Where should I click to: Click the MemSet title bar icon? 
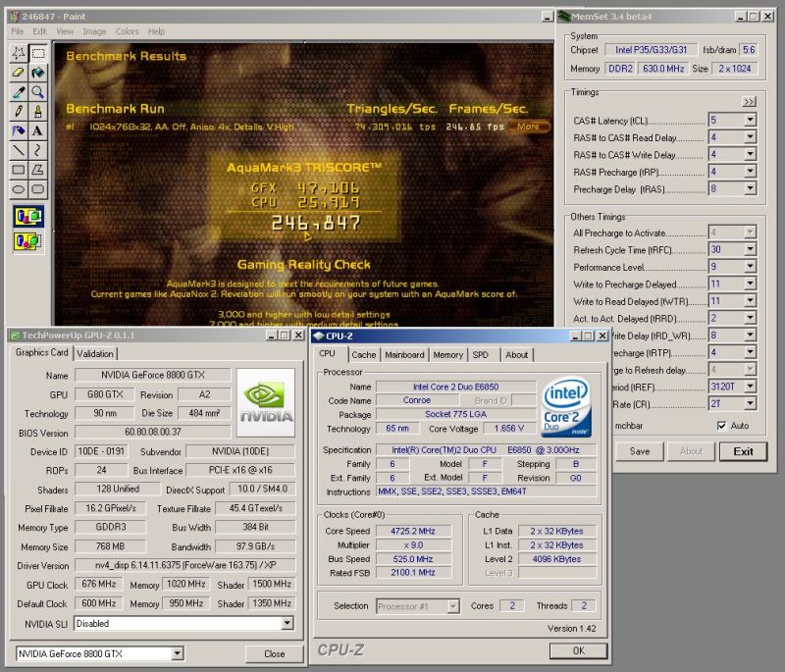tap(564, 17)
